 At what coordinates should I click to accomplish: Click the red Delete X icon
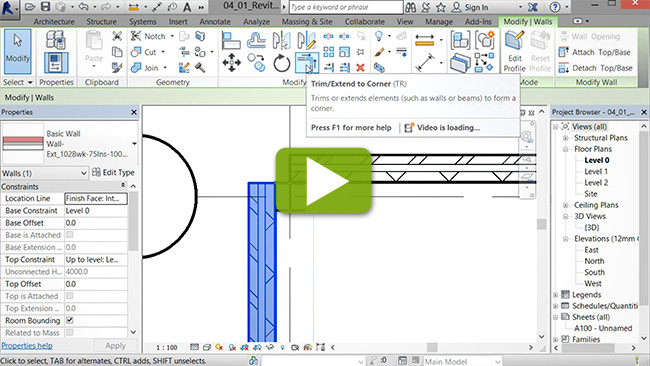(x=360, y=67)
